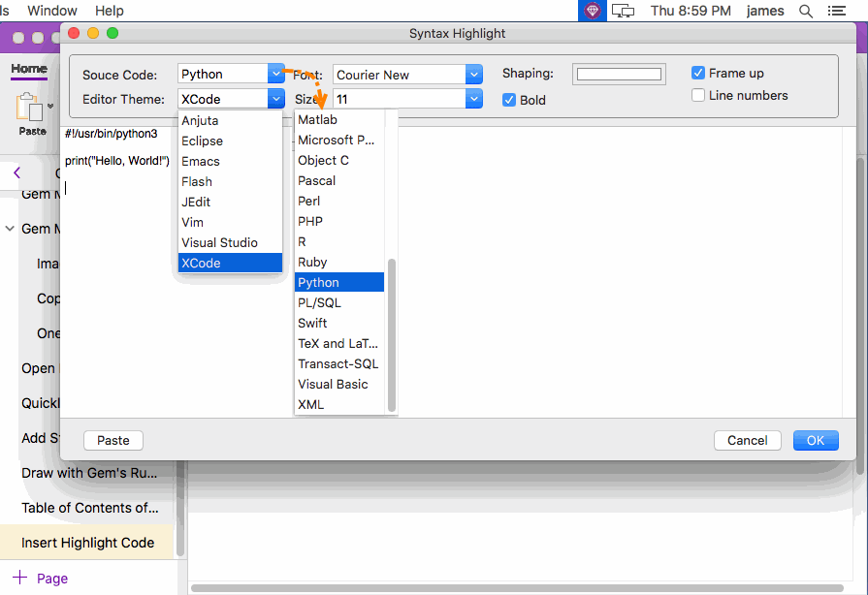Click the screen mirroring display icon
The image size is (868, 595).
623,11
